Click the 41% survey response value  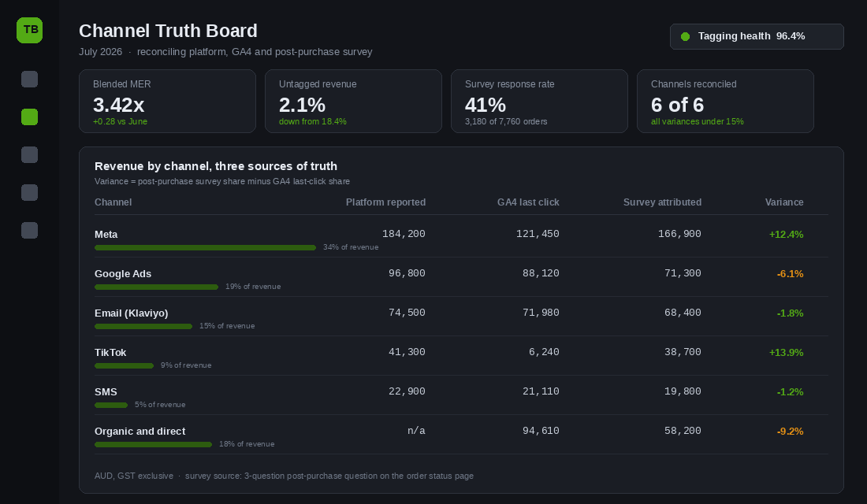[486, 105]
